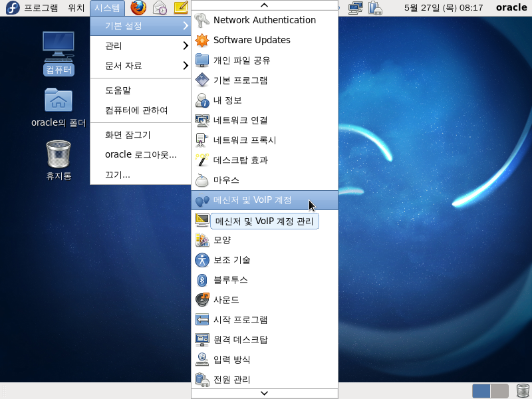Screen dimensions: 532x399
Task: Click the Software Updates orange star icon
Action: pos(202,40)
